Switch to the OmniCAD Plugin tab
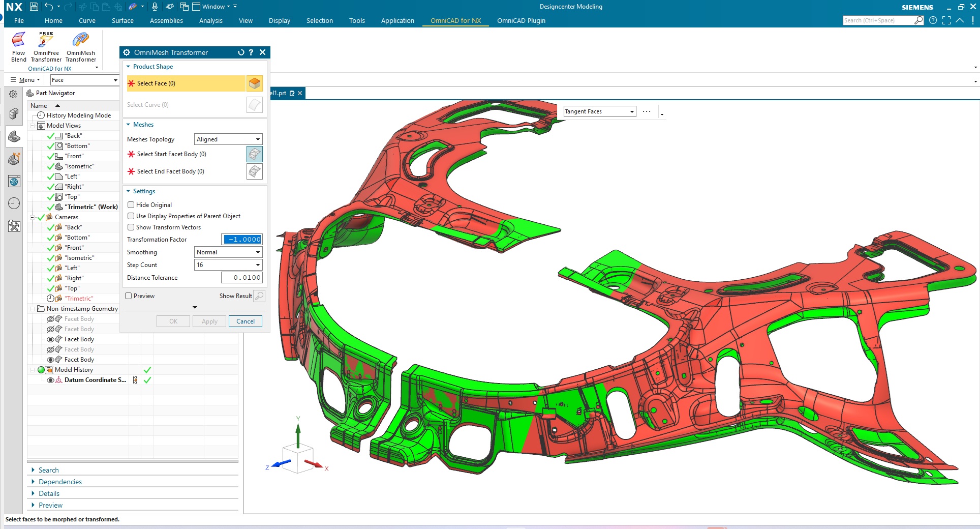Image resolution: width=980 pixels, height=529 pixels. point(521,21)
